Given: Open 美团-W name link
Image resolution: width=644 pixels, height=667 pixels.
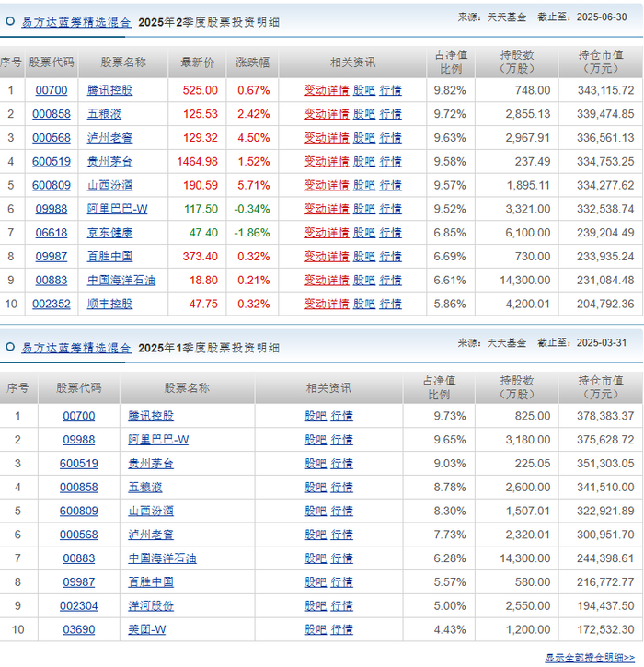Looking at the screenshot, I should tap(147, 629).
